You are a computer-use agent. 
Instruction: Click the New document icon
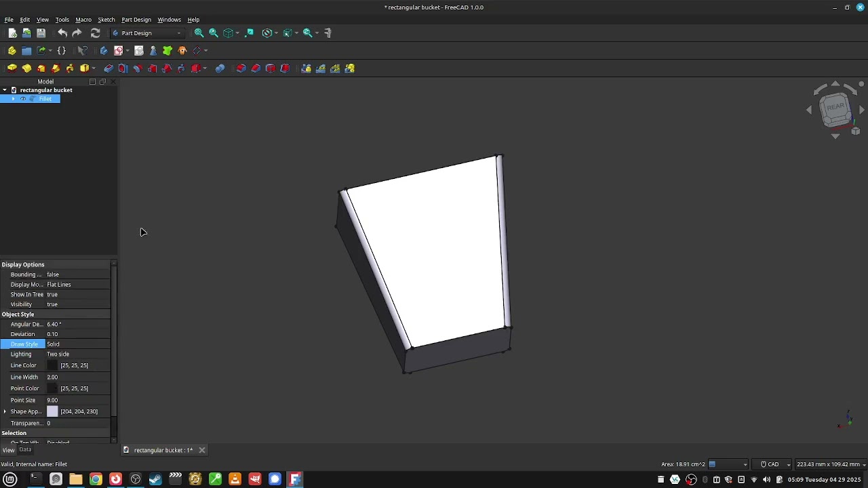point(12,33)
